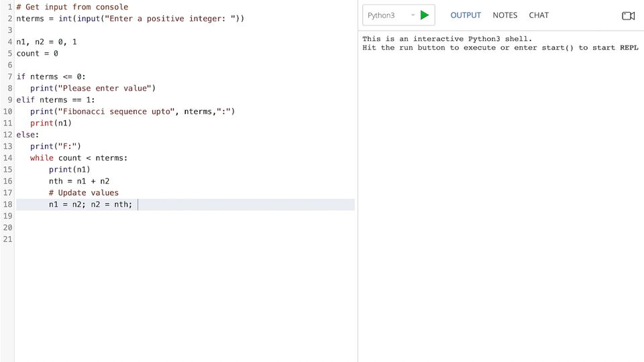Run the code with the green play button
This screenshot has height=362, width=644.
(425, 15)
